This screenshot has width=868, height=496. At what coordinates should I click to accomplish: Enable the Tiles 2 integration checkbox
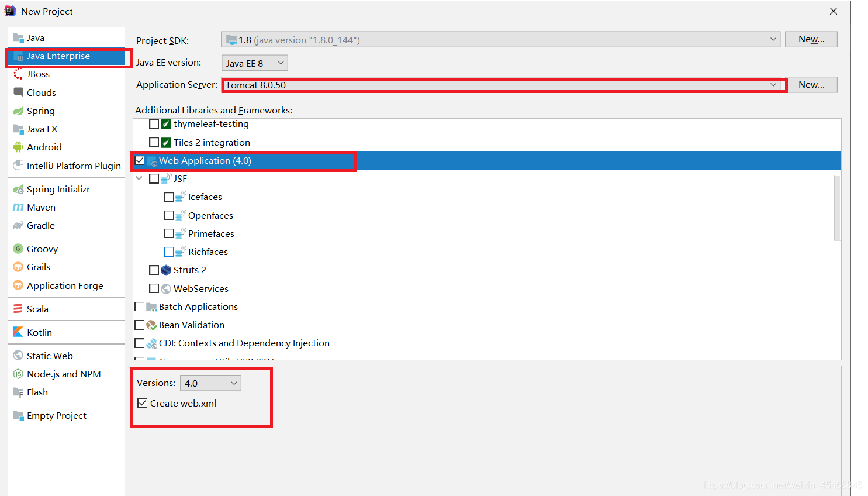point(154,142)
